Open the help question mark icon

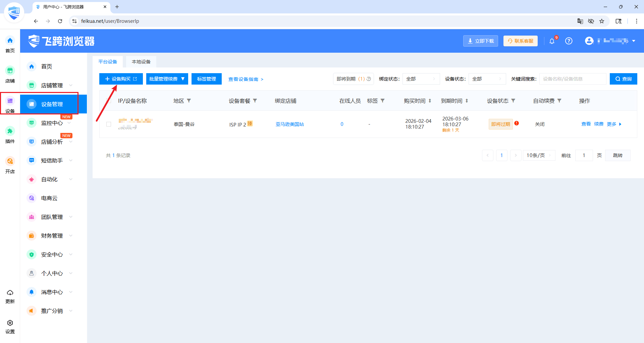tap(569, 41)
